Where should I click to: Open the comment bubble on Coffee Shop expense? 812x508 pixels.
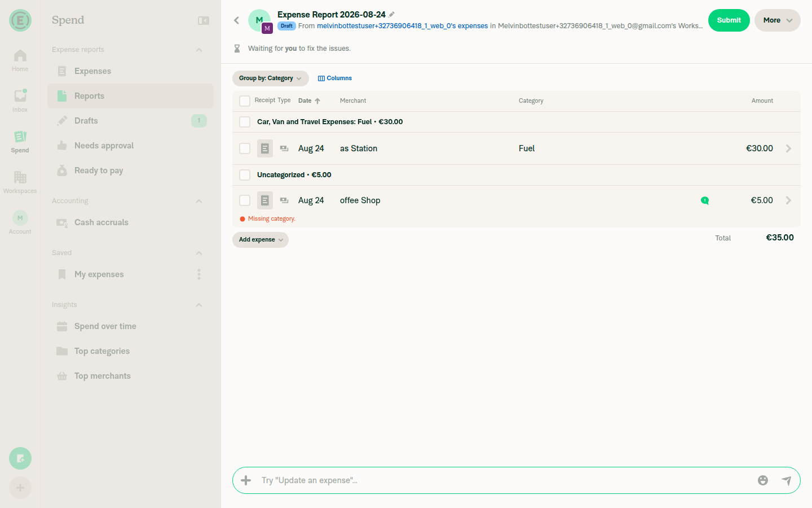tap(705, 200)
